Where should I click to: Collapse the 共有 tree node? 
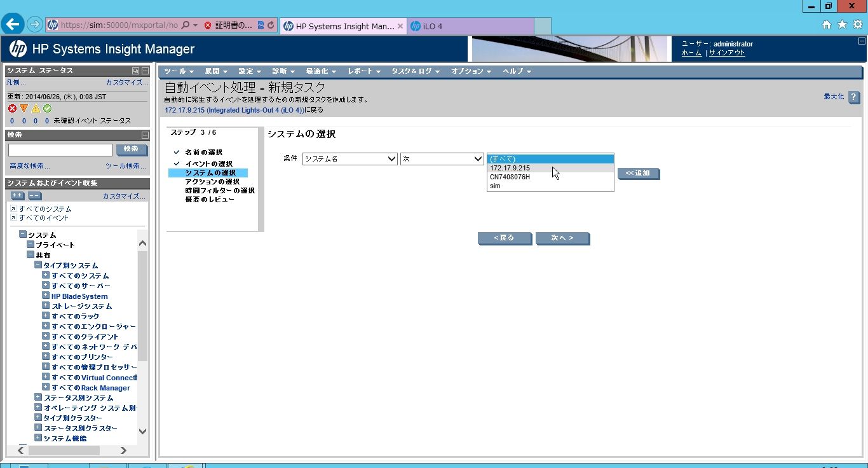click(x=31, y=255)
